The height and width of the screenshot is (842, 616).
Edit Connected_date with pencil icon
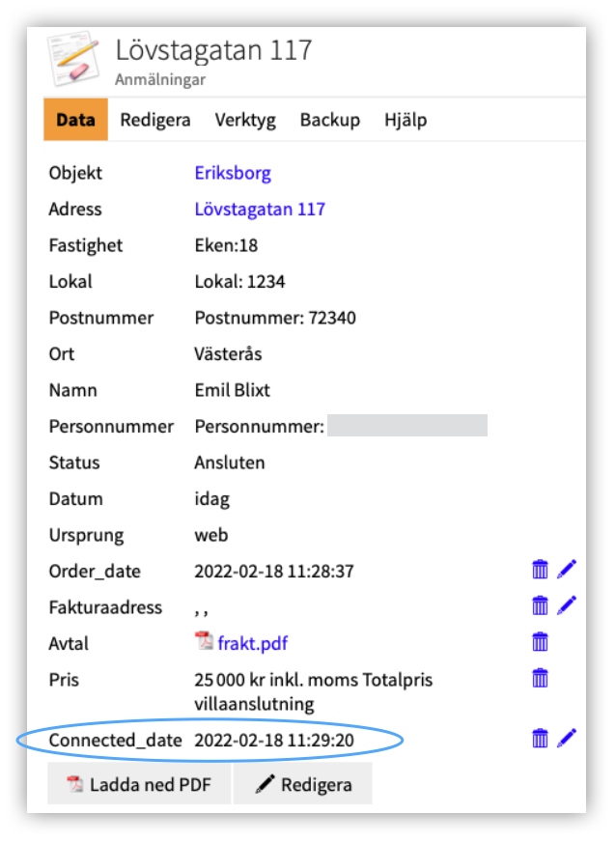[567, 739]
